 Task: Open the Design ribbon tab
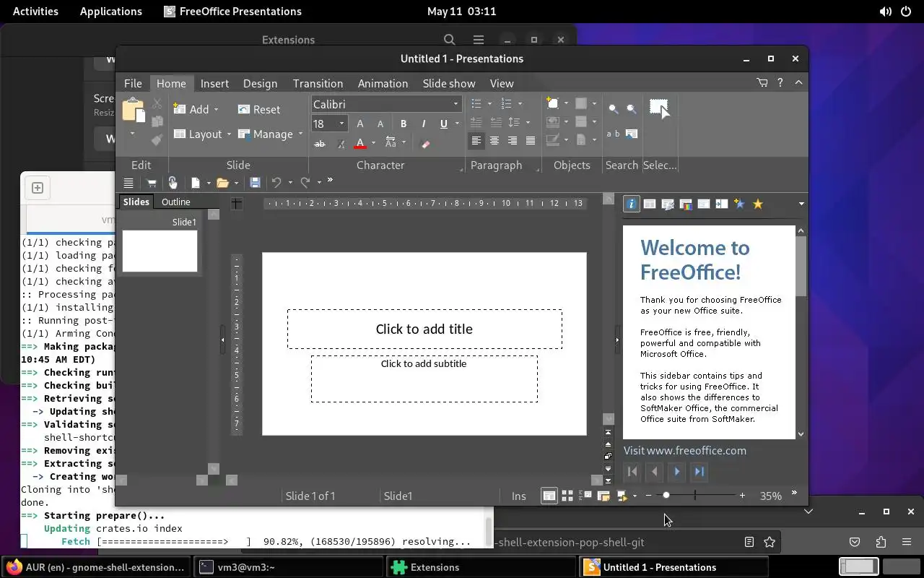260,83
